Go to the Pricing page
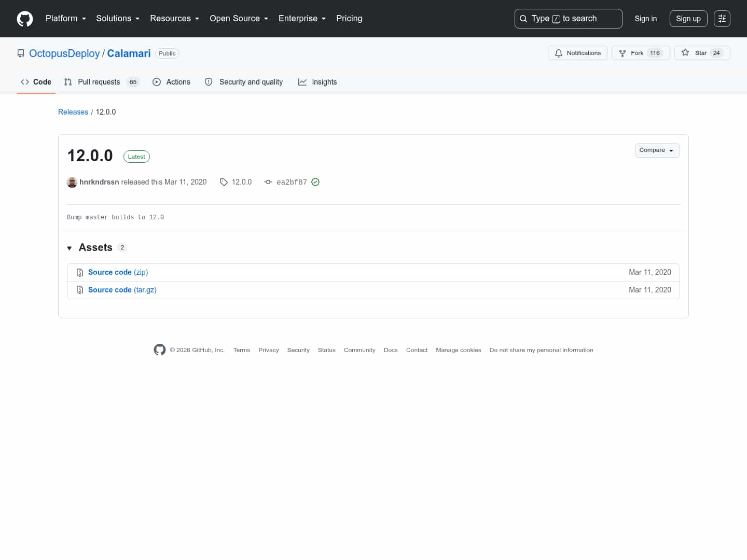 [x=349, y=19]
